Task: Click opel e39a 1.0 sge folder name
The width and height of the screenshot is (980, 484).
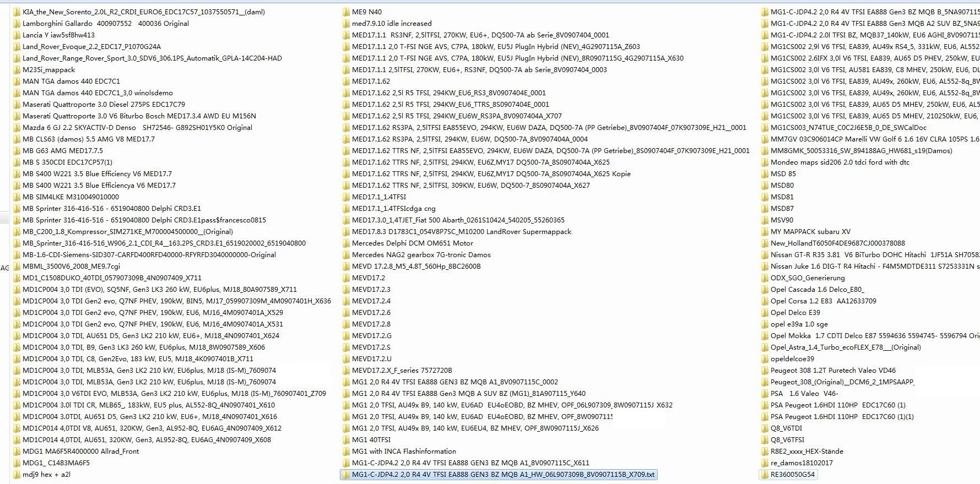Action: click(799, 324)
